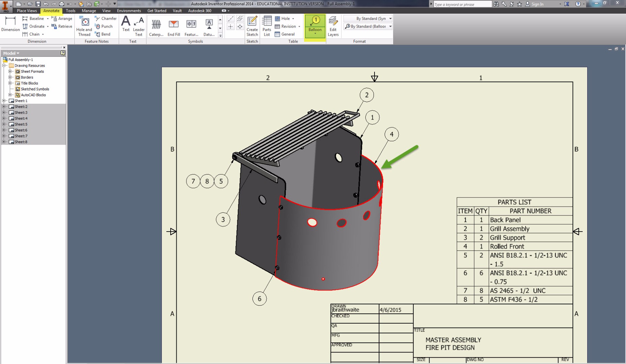Open the Chain dropdown arrow

(43, 34)
